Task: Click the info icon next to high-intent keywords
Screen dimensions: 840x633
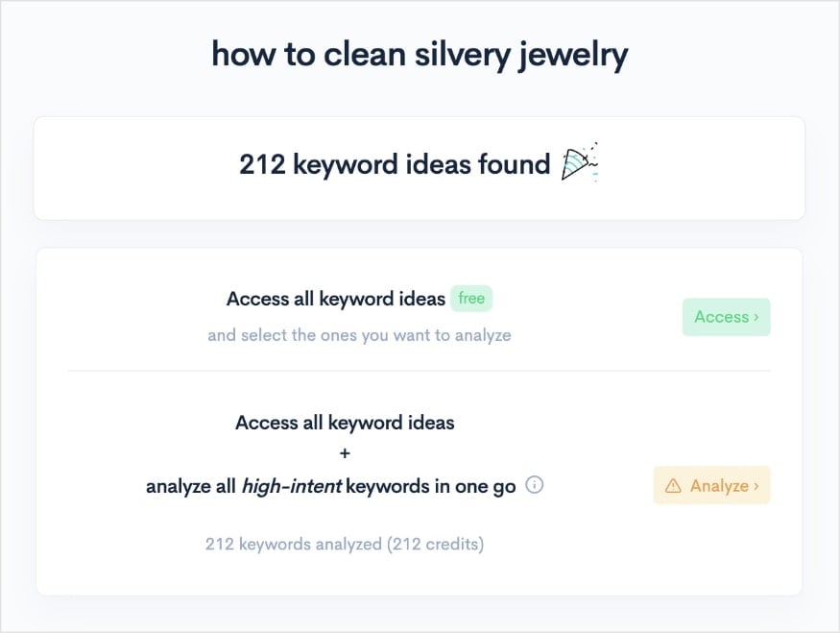Action: click(x=535, y=486)
